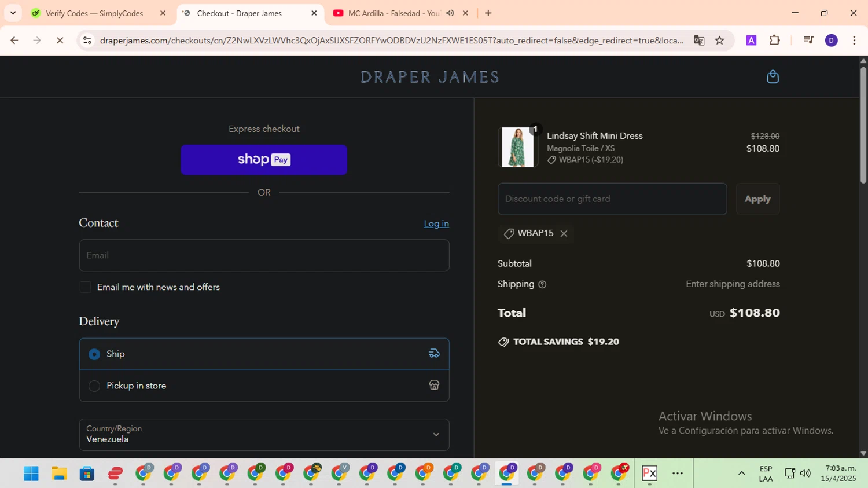The image size is (868, 488).
Task: Click the translate page icon
Action: (699, 41)
